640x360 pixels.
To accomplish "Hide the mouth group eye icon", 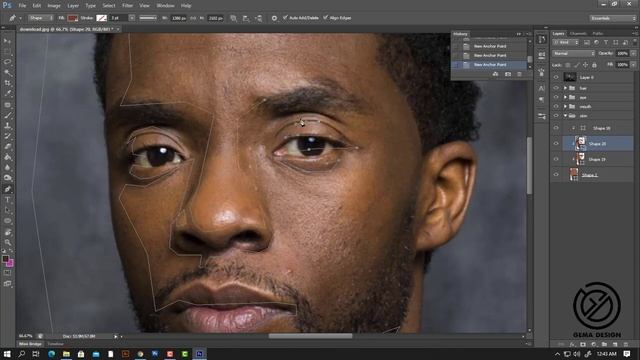I will [556, 107].
